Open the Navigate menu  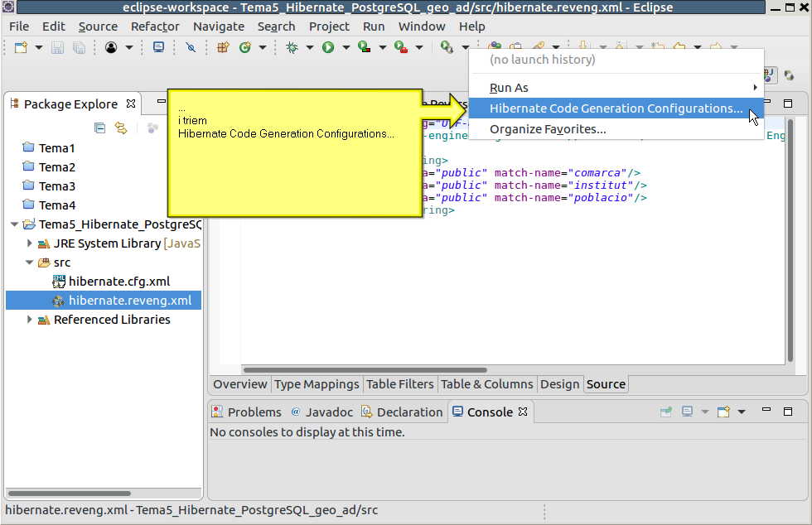(x=219, y=26)
